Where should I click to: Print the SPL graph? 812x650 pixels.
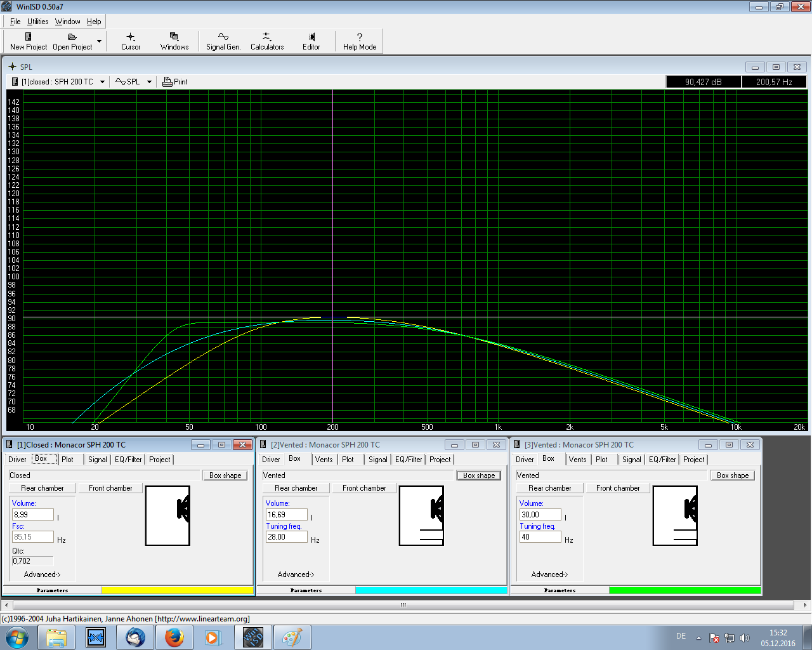coord(175,82)
